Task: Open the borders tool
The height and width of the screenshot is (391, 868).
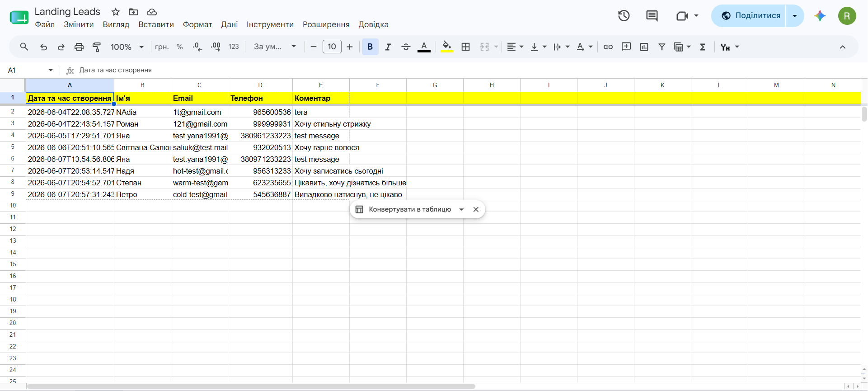Action: (465, 47)
